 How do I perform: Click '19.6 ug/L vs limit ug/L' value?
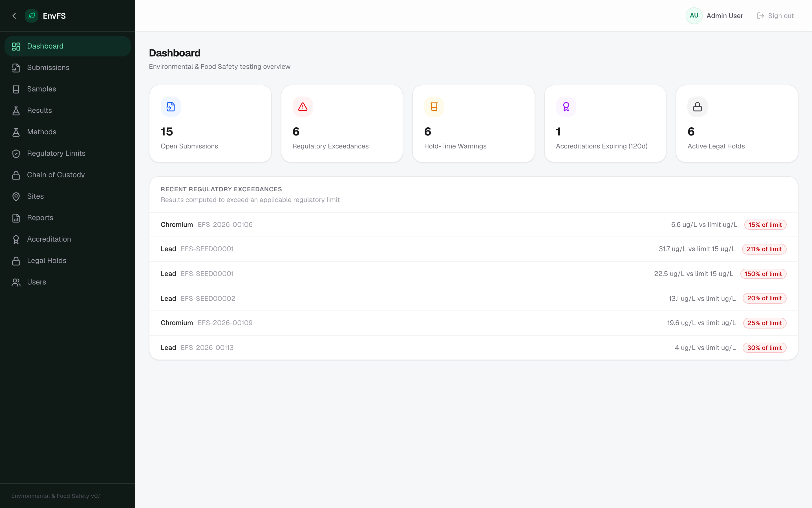[x=701, y=323]
